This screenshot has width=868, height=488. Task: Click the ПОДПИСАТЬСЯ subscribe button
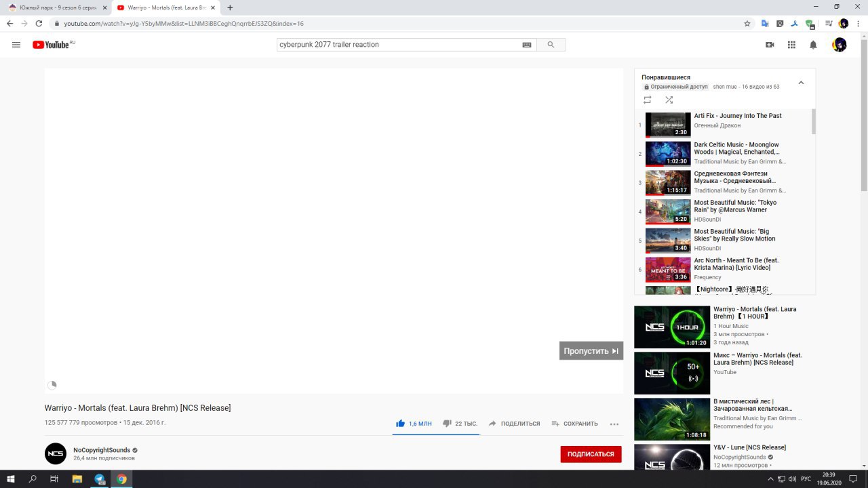coord(591,454)
